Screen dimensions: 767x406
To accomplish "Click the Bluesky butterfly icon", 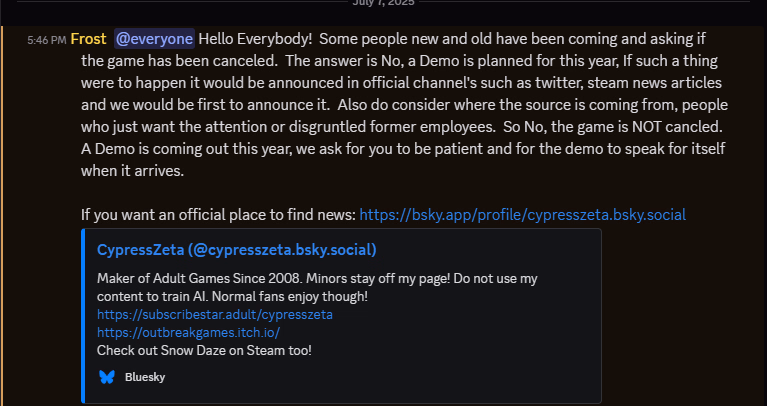I will click(107, 377).
